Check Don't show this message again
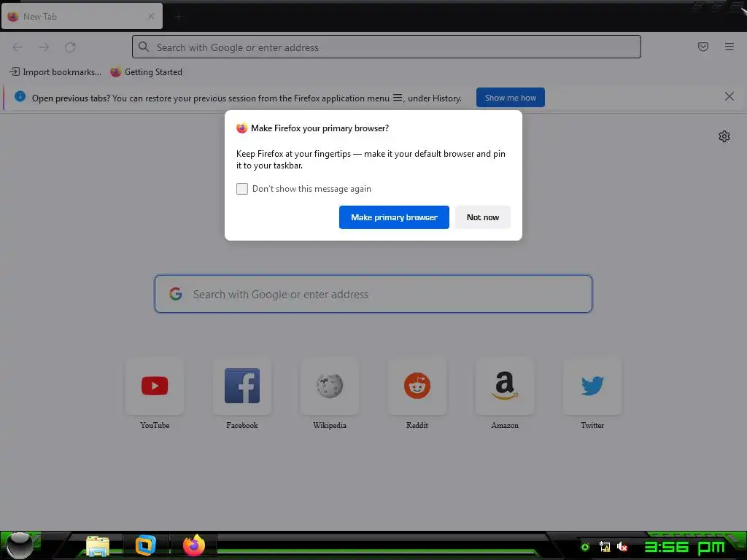Viewport: 747px width, 560px height. [x=242, y=189]
